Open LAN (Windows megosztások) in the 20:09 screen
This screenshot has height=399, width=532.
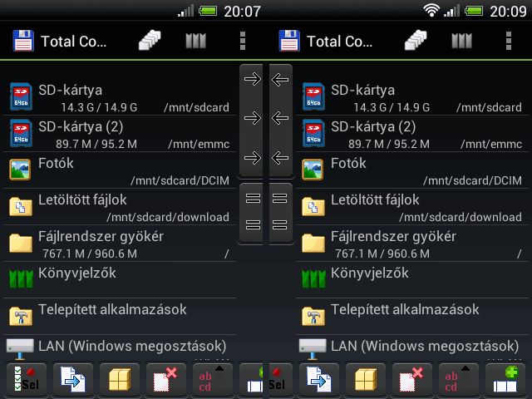[412, 348]
